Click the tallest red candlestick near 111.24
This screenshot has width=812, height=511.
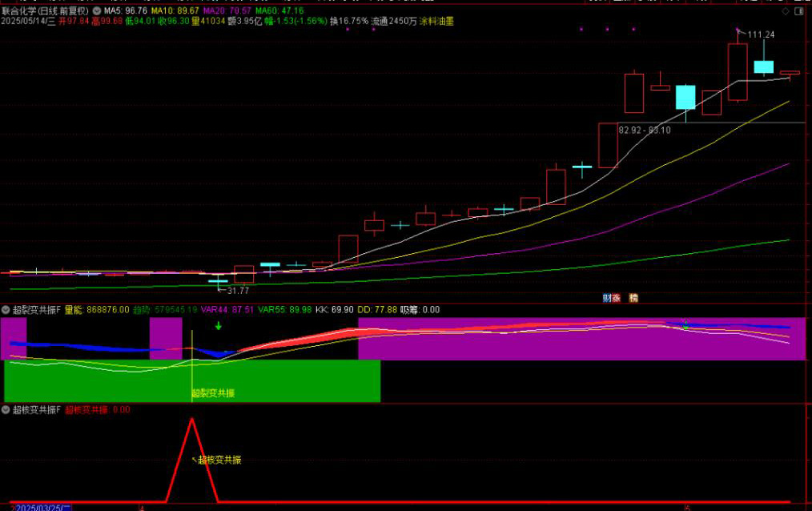(x=738, y=72)
